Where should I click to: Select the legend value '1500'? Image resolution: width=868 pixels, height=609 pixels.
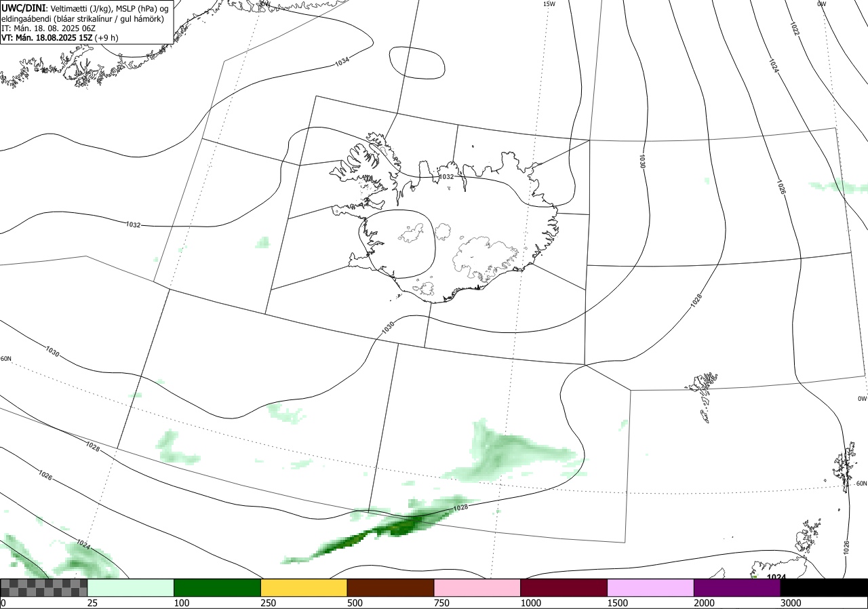(x=617, y=603)
